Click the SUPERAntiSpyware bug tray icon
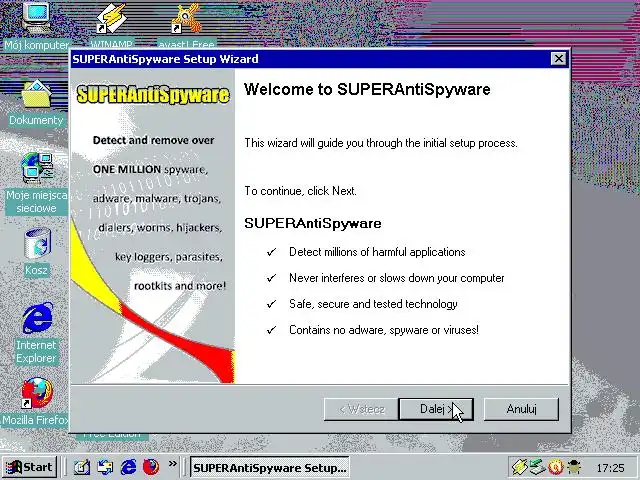This screenshot has width=640, height=480. [x=574, y=467]
